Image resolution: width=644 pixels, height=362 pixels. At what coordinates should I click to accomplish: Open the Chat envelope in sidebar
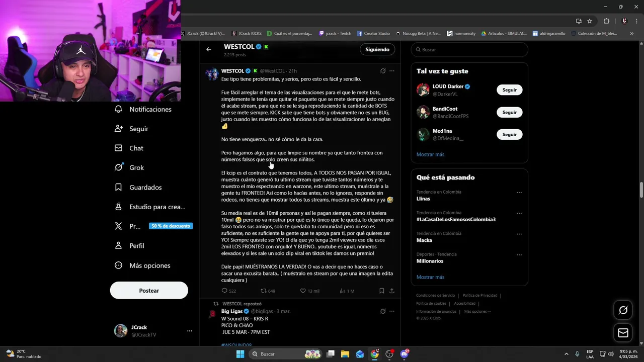(x=119, y=148)
